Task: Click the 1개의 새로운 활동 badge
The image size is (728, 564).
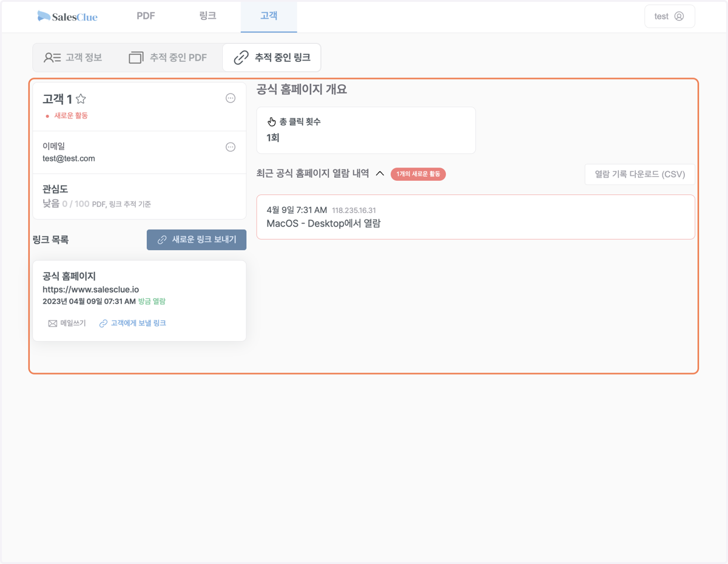Action: [418, 174]
